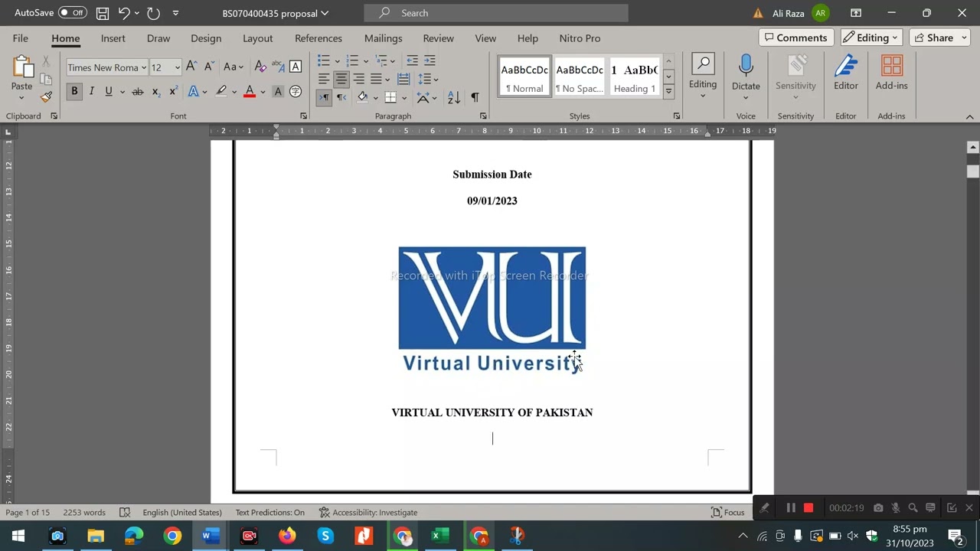The height and width of the screenshot is (551, 980).
Task: Open the Font dialog box launcher
Action: point(303,116)
